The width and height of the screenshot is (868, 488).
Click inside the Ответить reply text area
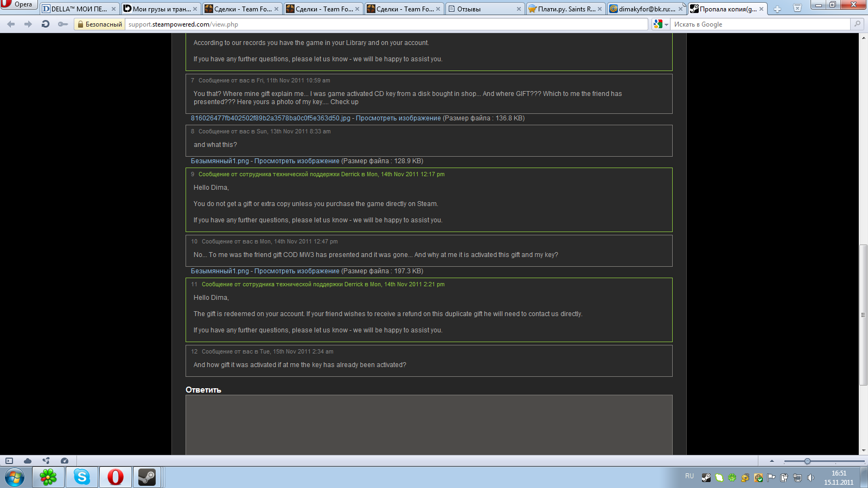pos(429,425)
